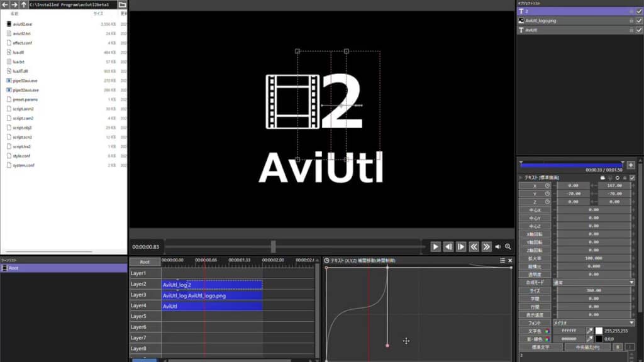Toggle the lock icon on AviUtl object row

631,30
